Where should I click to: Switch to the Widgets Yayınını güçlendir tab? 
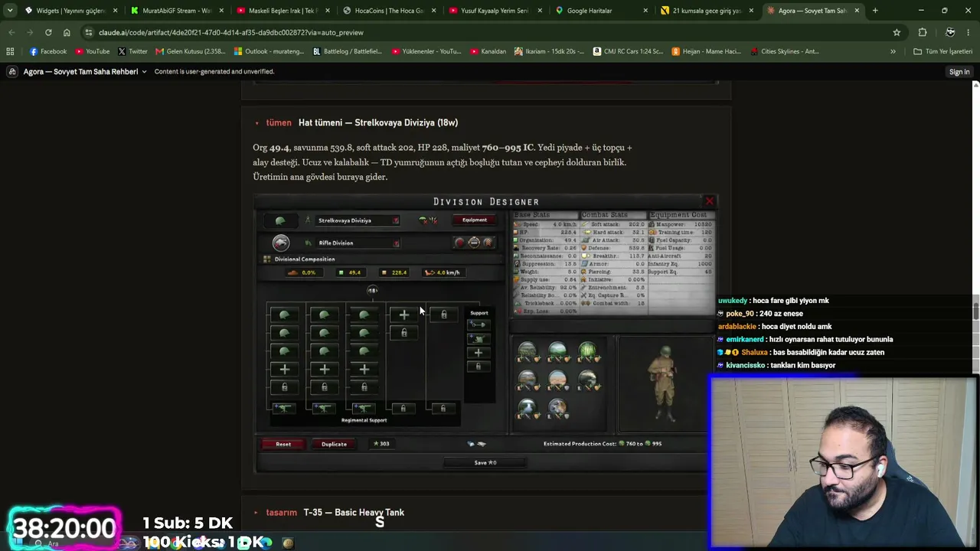click(x=72, y=11)
